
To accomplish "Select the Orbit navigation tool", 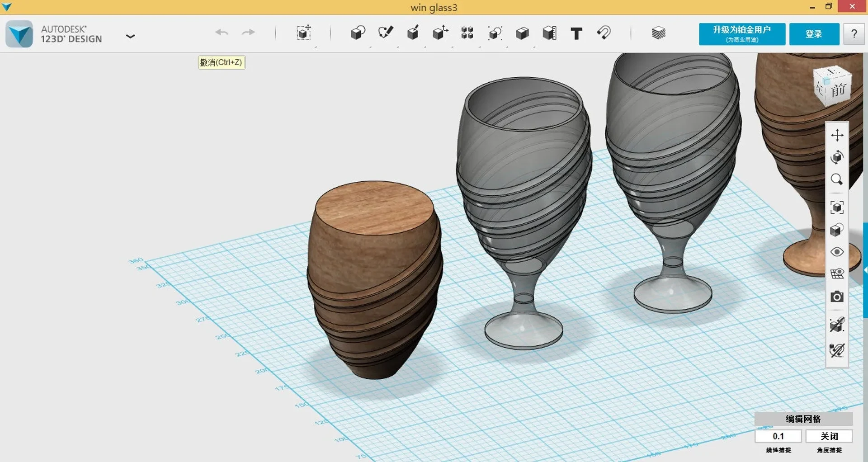I will coord(837,157).
